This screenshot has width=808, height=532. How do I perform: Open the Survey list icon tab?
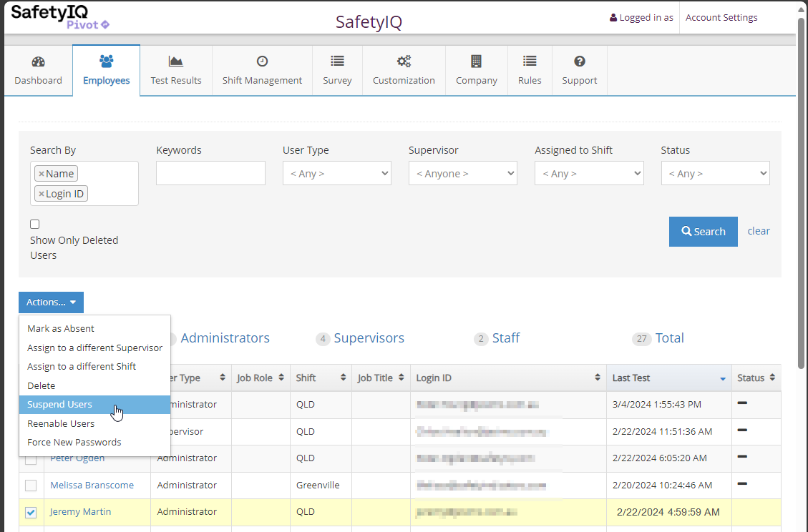[337, 61]
